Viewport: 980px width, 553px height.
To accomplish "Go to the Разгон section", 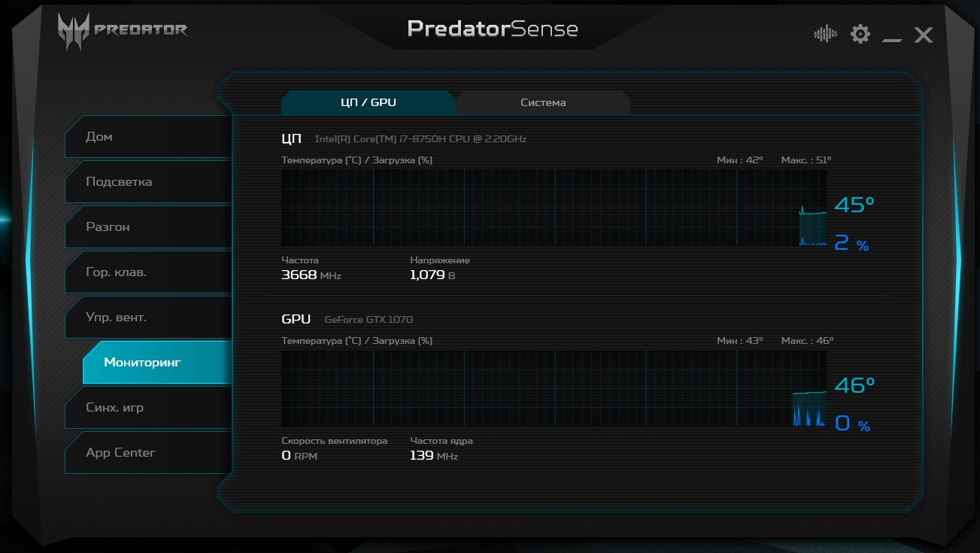I will (x=148, y=227).
